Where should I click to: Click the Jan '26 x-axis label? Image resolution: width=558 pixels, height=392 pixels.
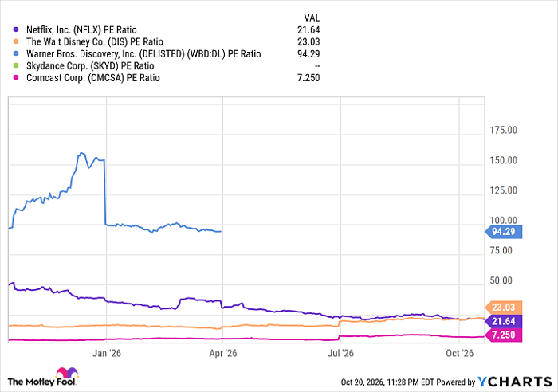106,353
